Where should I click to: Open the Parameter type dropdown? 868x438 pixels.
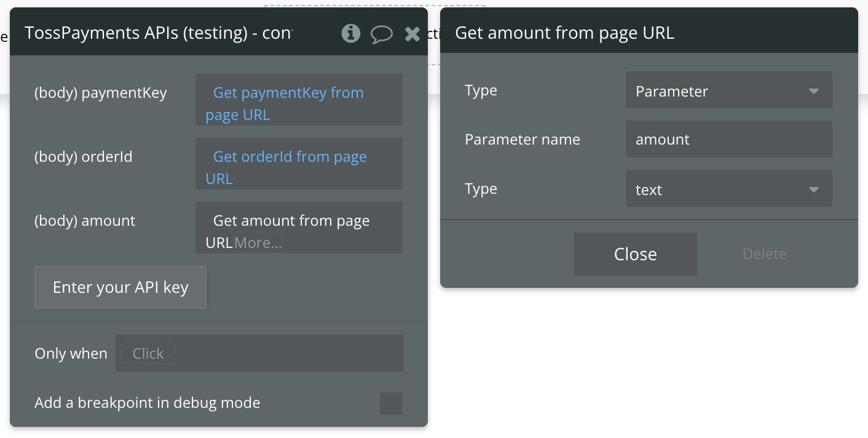(728, 91)
